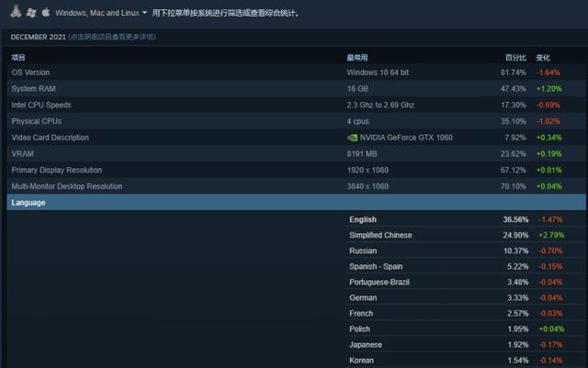Click the 5.22% percentage value

[x=517, y=266]
